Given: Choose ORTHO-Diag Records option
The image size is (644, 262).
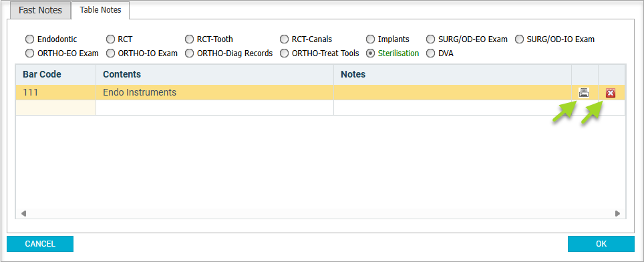Looking at the screenshot, I should [x=189, y=53].
